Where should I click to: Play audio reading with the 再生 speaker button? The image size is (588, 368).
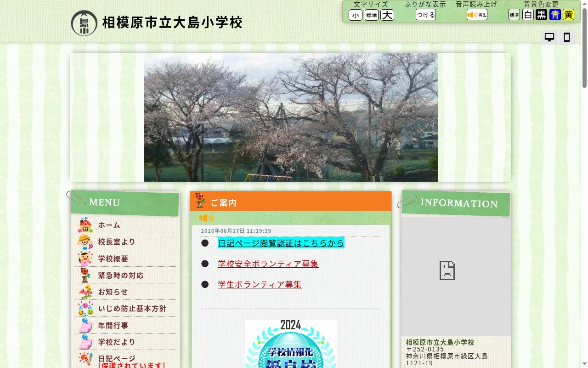[x=477, y=15]
